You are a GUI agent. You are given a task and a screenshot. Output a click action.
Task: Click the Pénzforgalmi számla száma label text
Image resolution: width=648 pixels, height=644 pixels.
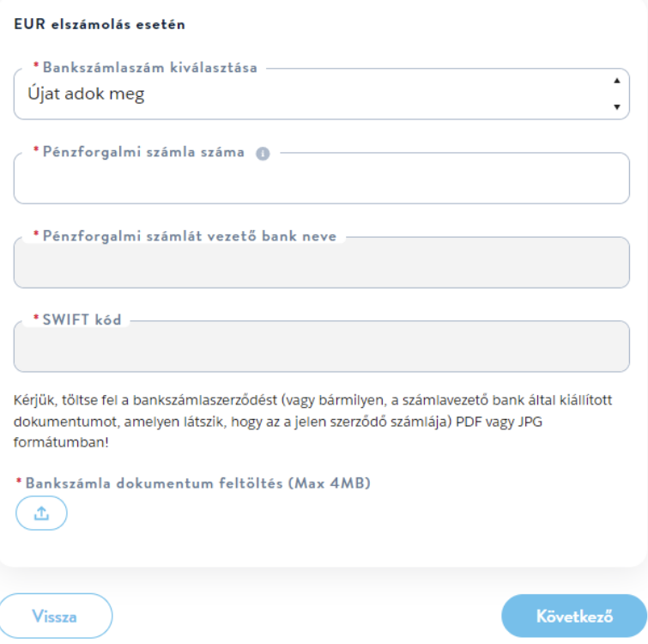point(143,152)
